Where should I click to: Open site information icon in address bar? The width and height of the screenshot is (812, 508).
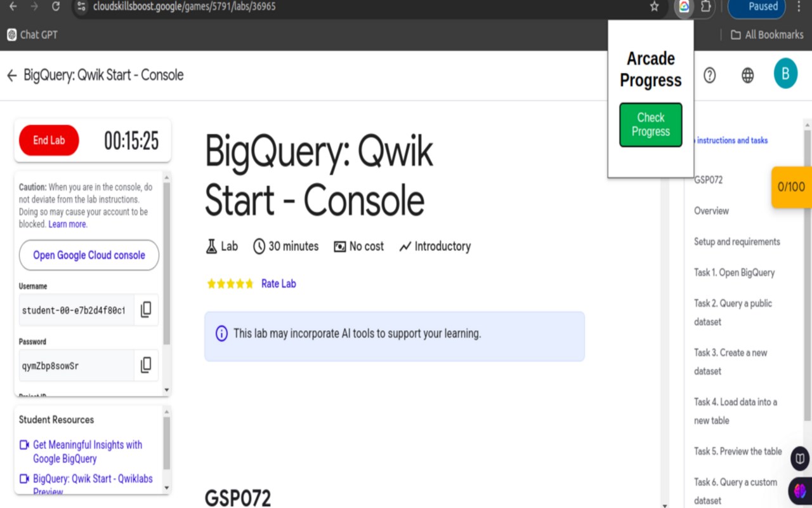pos(81,6)
